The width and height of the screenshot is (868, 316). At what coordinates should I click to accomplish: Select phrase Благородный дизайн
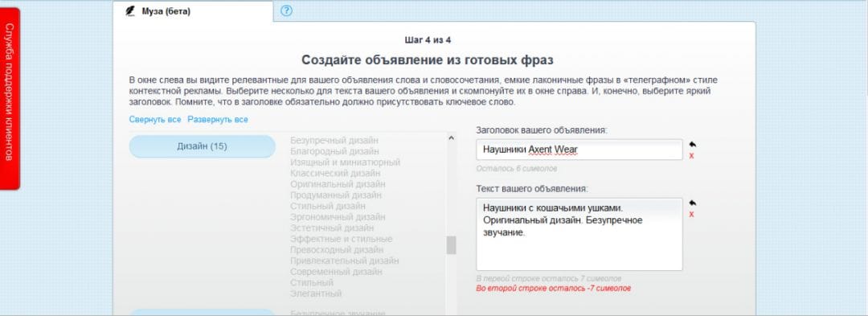pos(334,151)
